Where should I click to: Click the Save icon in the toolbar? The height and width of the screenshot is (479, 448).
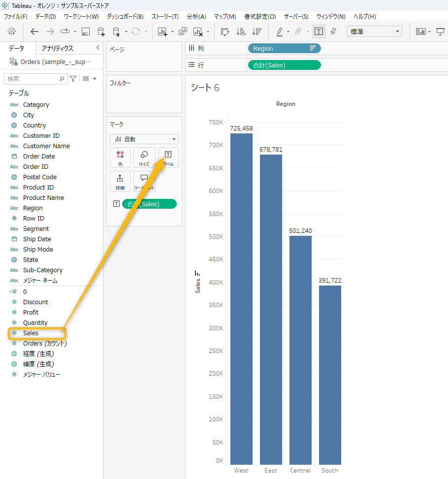pyautogui.click(x=85, y=32)
